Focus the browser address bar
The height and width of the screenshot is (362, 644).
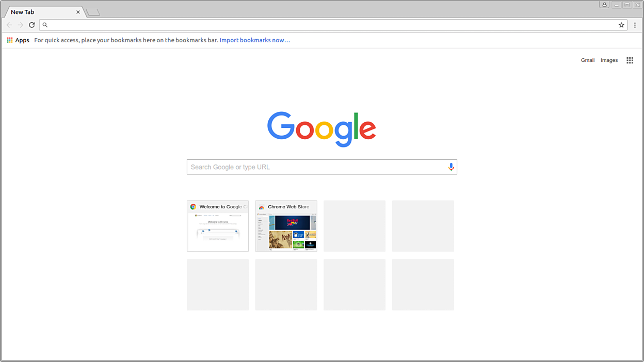pos(330,25)
